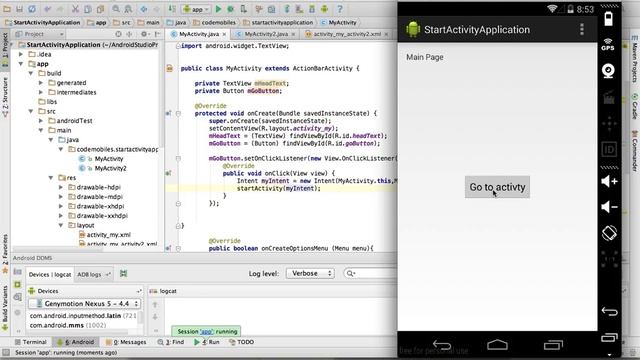640x360 pixels.
Task: Select MyActivity2 in the project tree
Action: 110,168
